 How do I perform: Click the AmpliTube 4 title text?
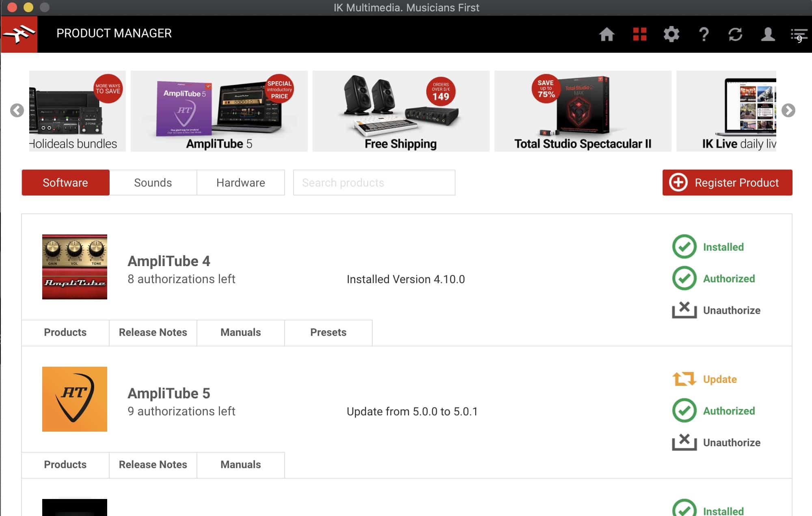169,261
